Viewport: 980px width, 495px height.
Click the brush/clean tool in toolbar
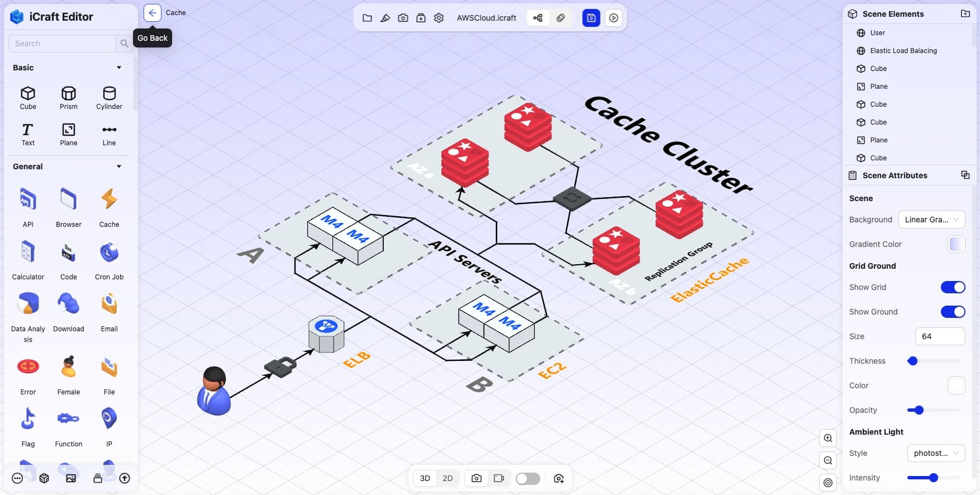(x=385, y=18)
